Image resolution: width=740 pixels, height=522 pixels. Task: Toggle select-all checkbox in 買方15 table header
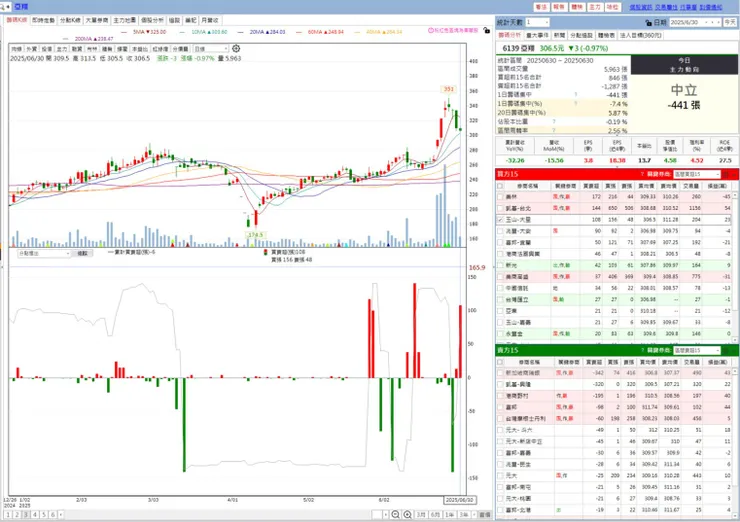click(500, 186)
